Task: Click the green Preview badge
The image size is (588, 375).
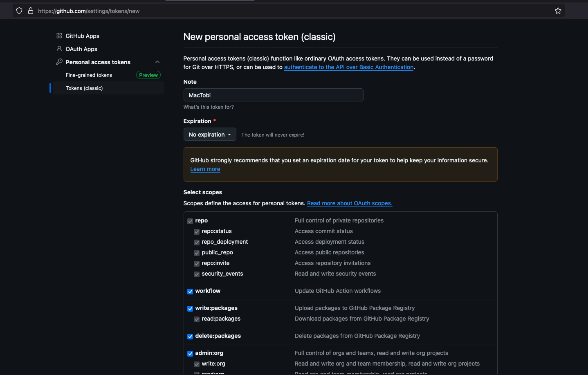Action: (x=148, y=75)
